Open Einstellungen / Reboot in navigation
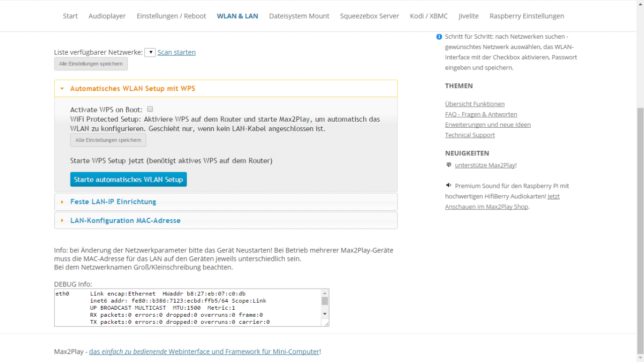644x362 pixels. pyautogui.click(x=172, y=16)
